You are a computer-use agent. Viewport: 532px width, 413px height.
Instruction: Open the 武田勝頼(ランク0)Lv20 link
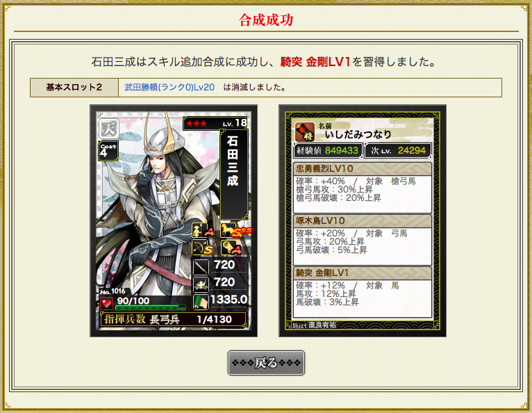coord(169,88)
